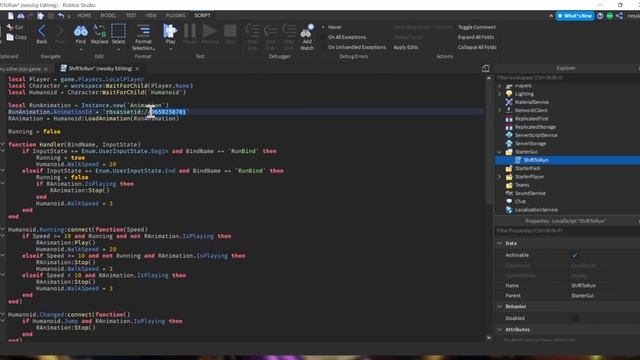Viewport: 640px width, 360px height.
Task: Click Collapse All Folds action
Action: (x=477, y=47)
